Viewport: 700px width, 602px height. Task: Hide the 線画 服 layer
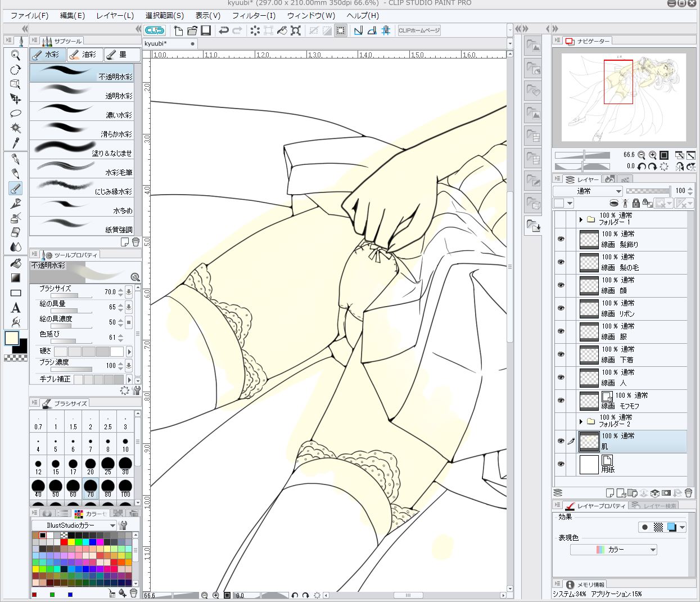[561, 331]
